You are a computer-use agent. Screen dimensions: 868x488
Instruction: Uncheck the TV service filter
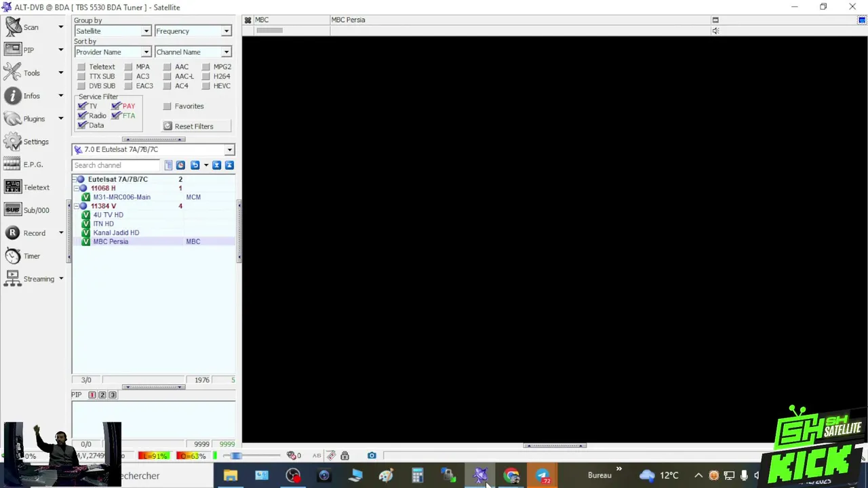point(83,106)
